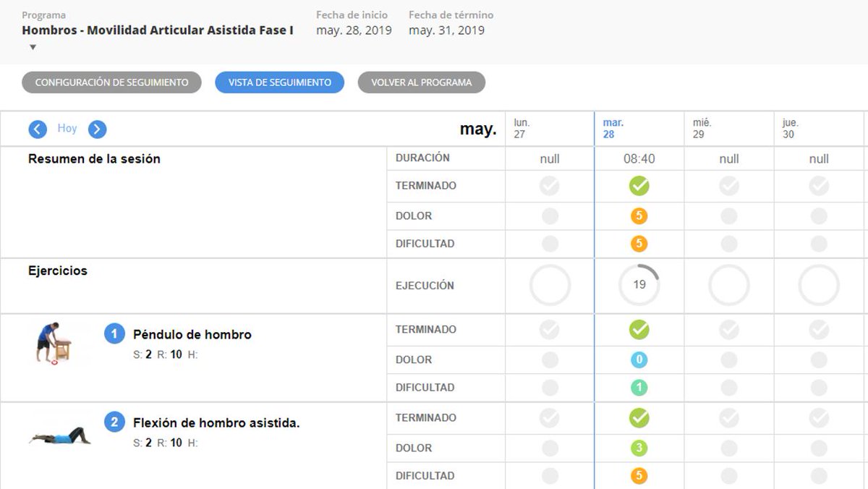The height and width of the screenshot is (489, 868).
Task: Click Resumen de la sesión heading
Action: tap(94, 159)
